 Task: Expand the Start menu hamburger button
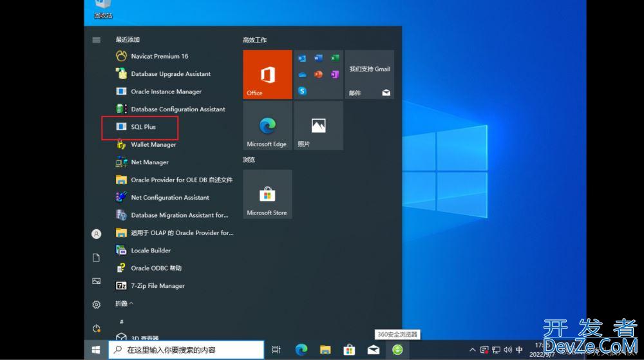[97, 40]
